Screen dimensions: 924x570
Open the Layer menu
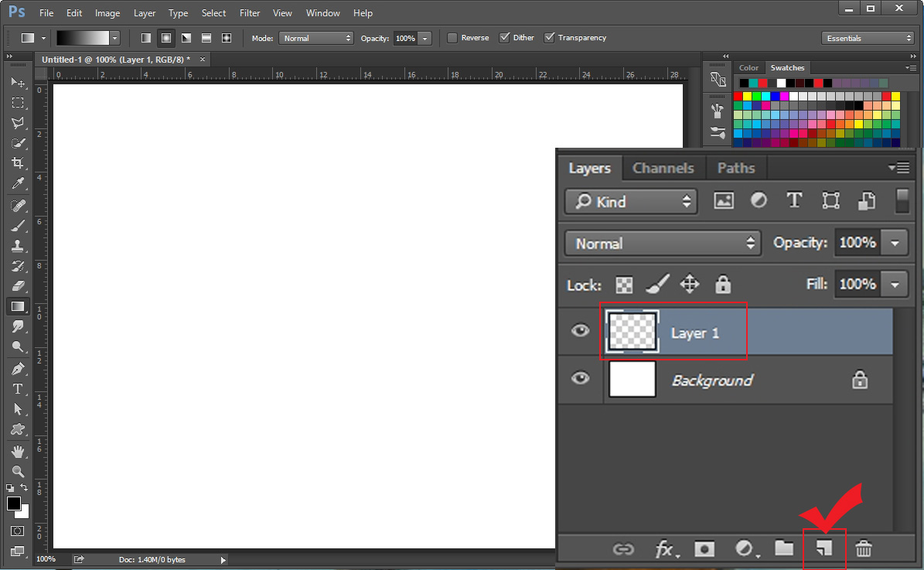[x=145, y=13]
